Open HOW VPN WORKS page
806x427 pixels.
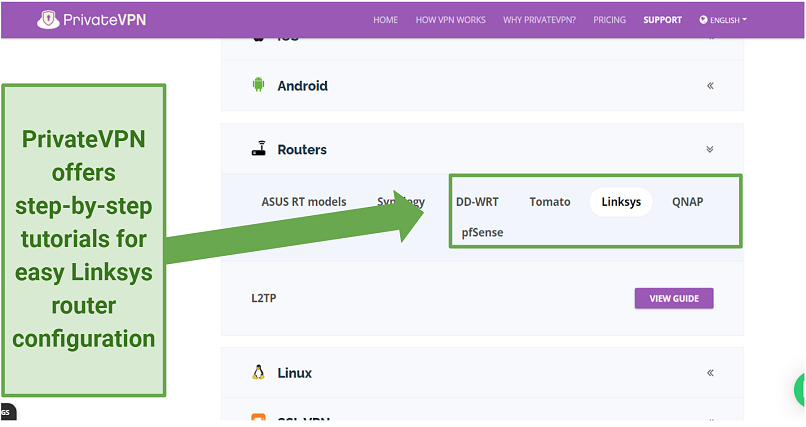[450, 20]
